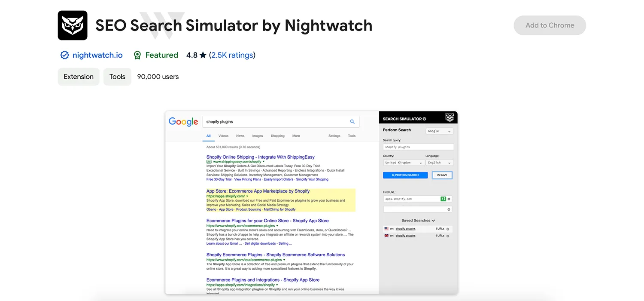The width and height of the screenshot is (644, 301).
Task: Click the blue magnifier in the Google search box
Action: [x=352, y=122]
